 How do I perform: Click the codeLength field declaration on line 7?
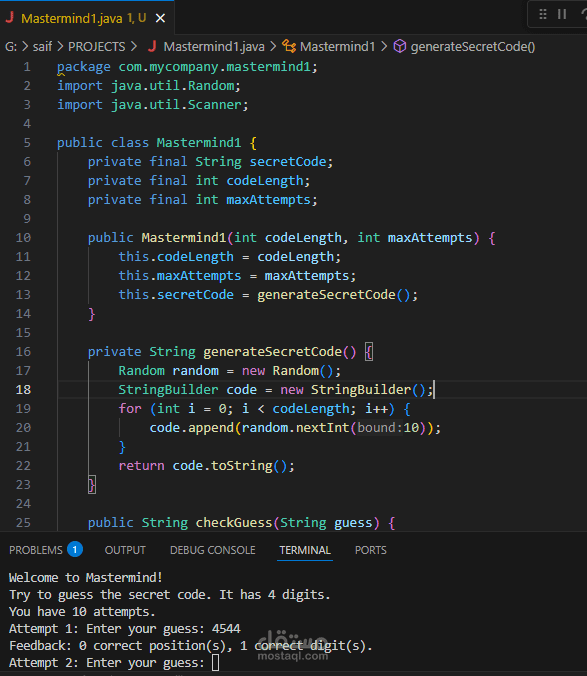pyautogui.click(x=265, y=181)
